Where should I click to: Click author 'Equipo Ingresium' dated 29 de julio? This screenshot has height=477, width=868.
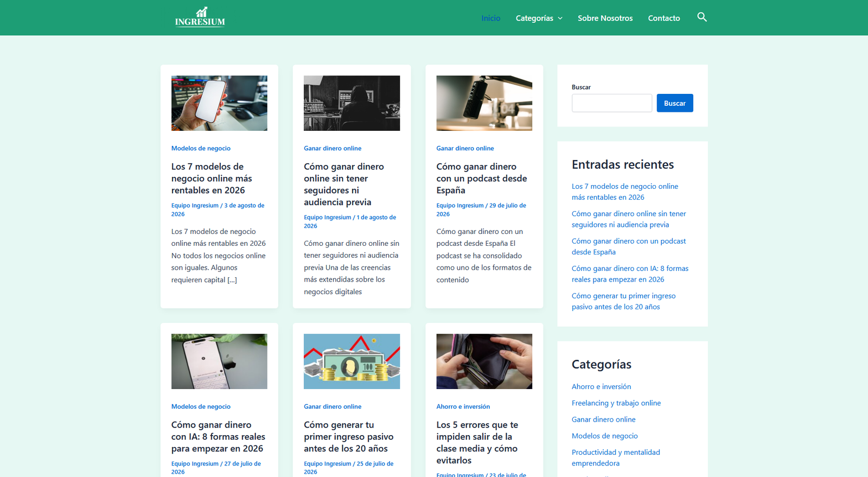click(460, 206)
